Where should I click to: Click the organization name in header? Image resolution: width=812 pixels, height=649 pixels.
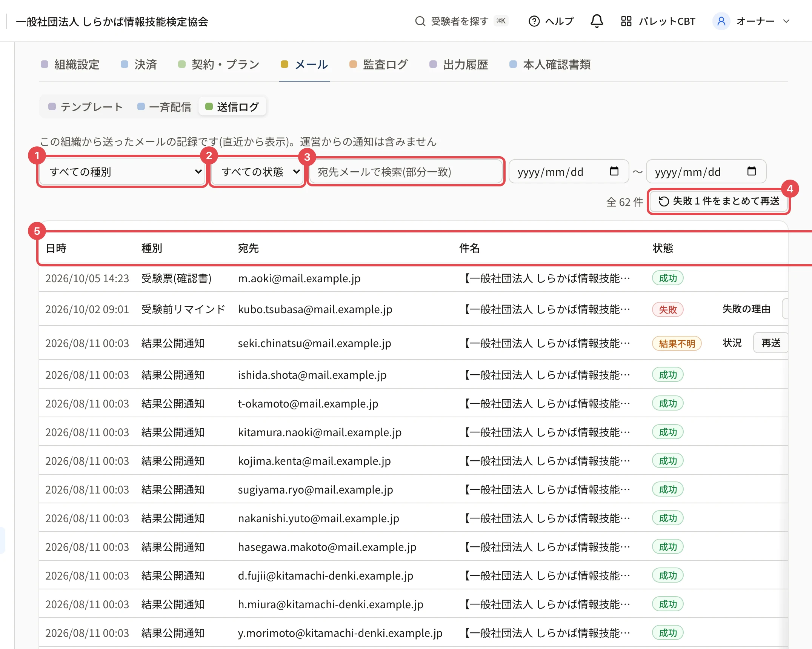coord(112,22)
